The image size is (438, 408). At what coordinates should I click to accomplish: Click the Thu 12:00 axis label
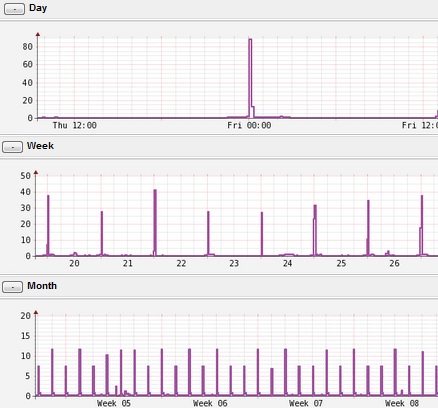[x=75, y=125]
